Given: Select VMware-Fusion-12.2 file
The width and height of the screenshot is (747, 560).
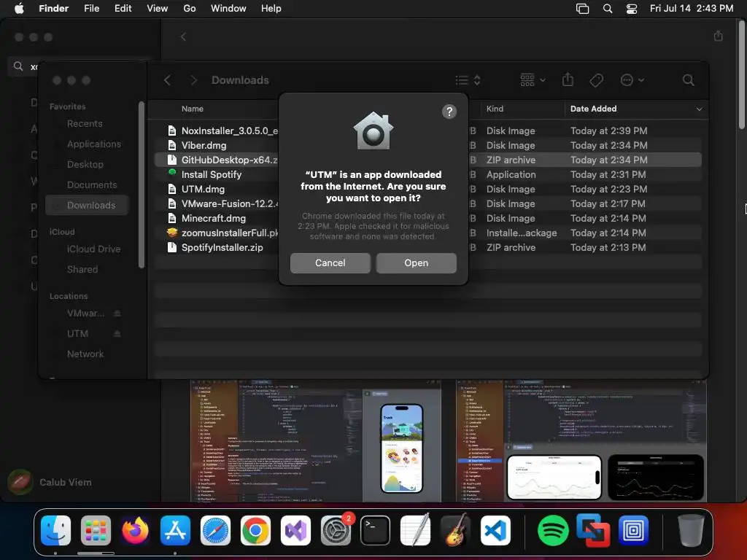Looking at the screenshot, I should pyautogui.click(x=427, y=204).
